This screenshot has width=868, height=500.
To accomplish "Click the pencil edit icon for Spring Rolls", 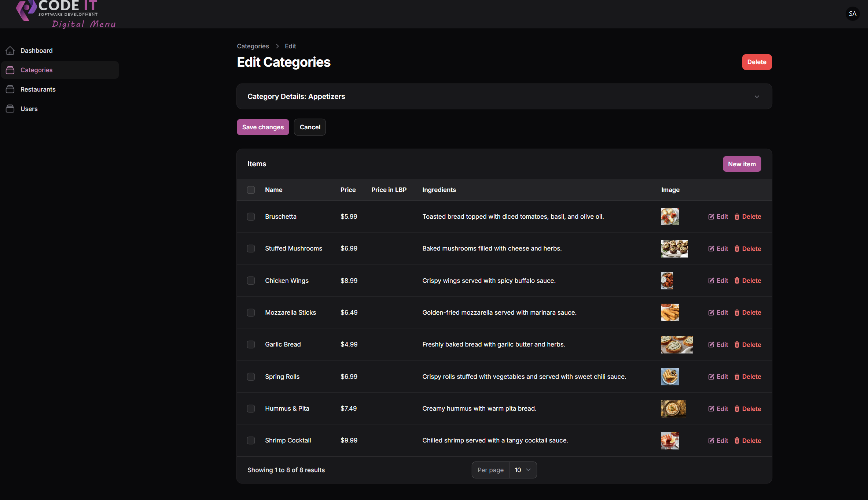I will (711, 377).
